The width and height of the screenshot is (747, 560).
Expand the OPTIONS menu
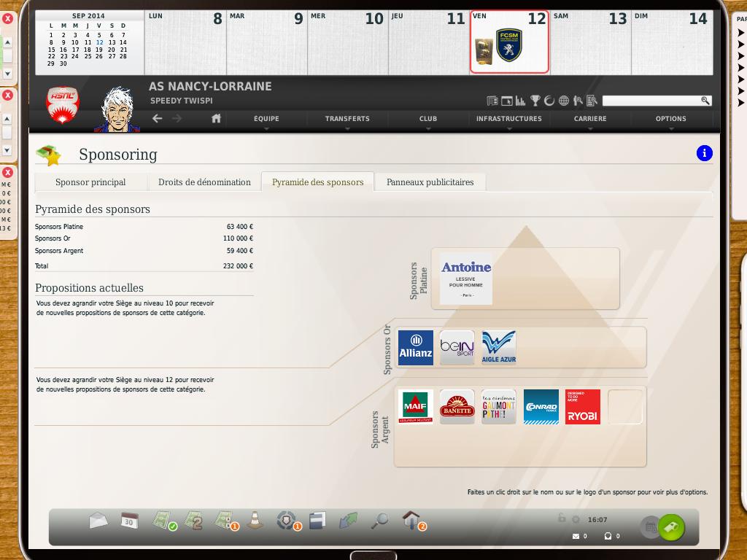click(x=671, y=119)
